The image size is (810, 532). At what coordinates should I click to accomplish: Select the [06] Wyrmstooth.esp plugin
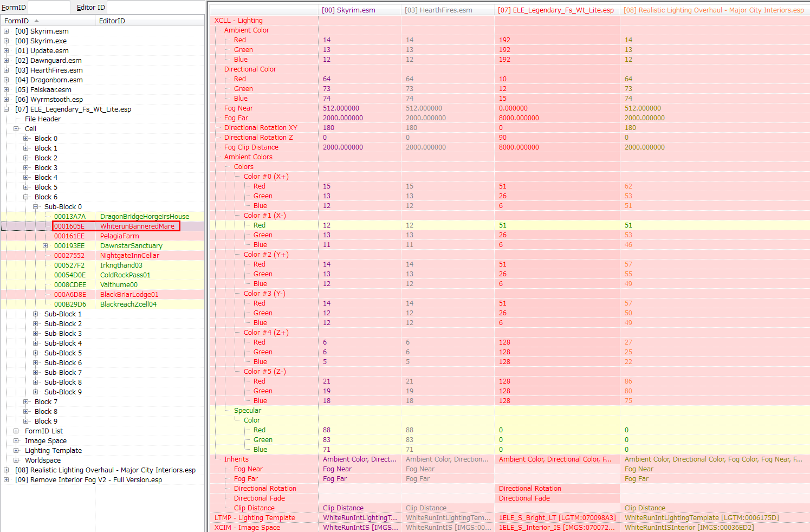point(49,100)
